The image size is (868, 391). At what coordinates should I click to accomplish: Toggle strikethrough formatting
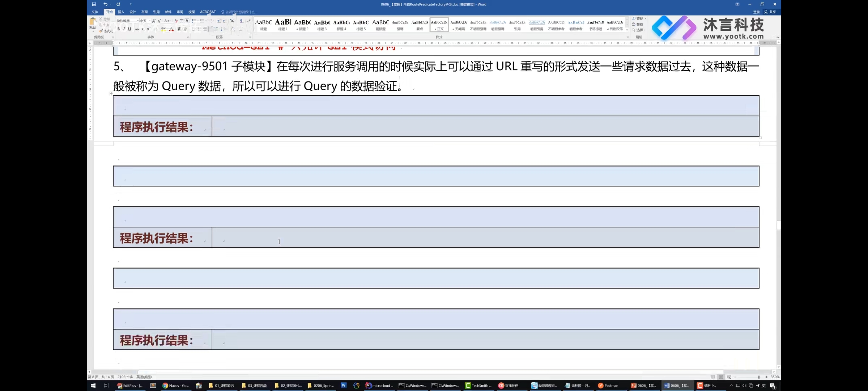pos(137,29)
